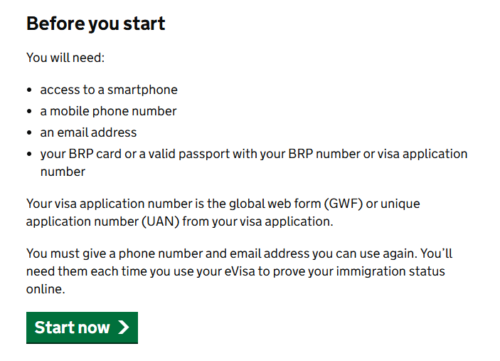Image resolution: width=500 pixels, height=361 pixels.
Task: Click bullet point beside 'an email address'
Action: pos(29,133)
